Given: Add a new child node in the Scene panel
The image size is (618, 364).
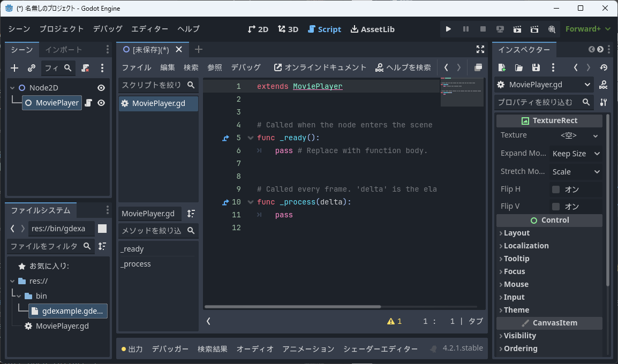Looking at the screenshot, I should (14, 68).
